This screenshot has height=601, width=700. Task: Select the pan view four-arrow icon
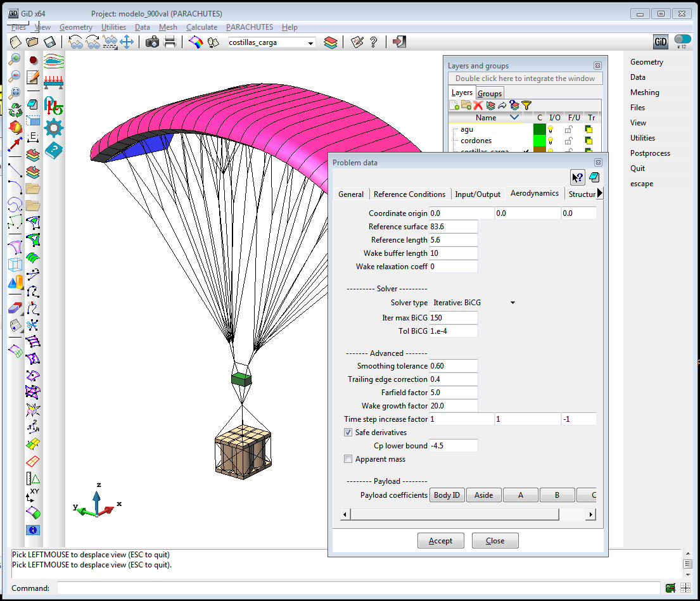coord(127,42)
